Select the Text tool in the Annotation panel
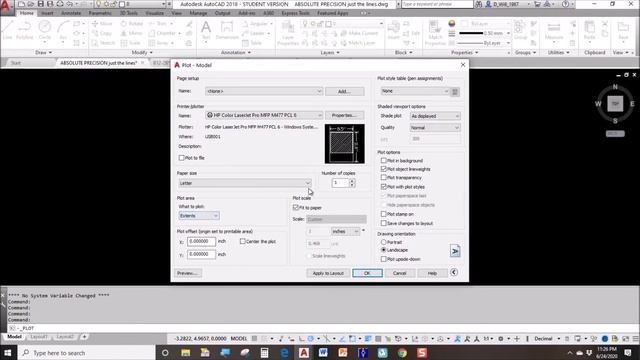640x360 pixels. 206,30
